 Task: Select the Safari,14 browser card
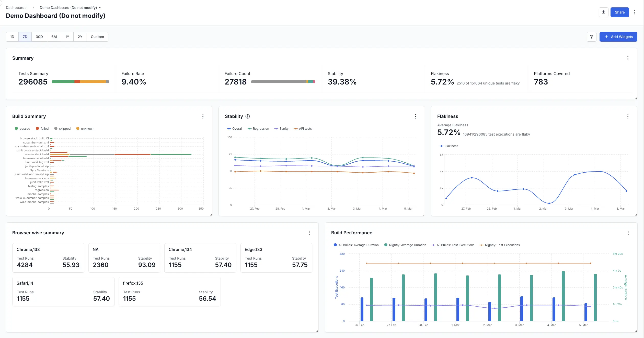click(63, 291)
